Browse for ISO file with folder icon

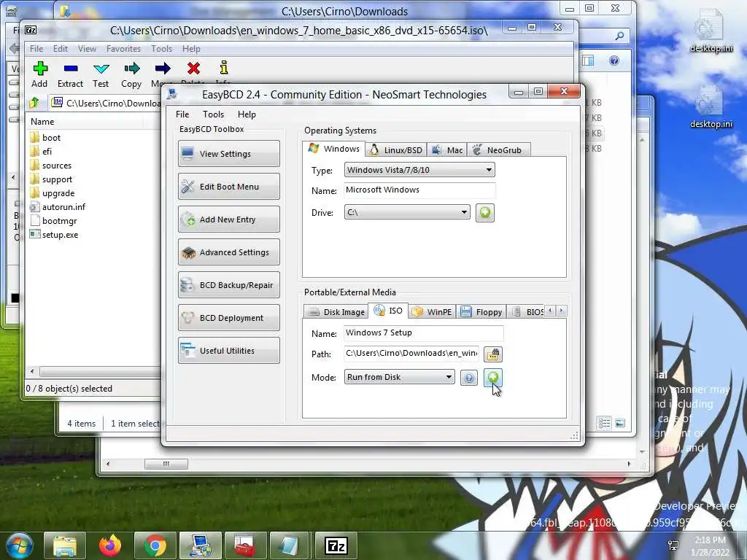point(493,354)
